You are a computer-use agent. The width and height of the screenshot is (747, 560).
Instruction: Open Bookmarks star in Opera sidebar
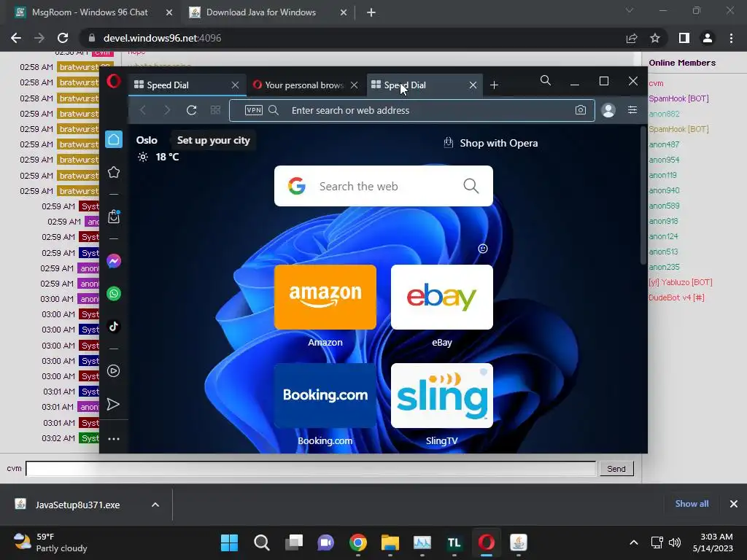tap(113, 172)
